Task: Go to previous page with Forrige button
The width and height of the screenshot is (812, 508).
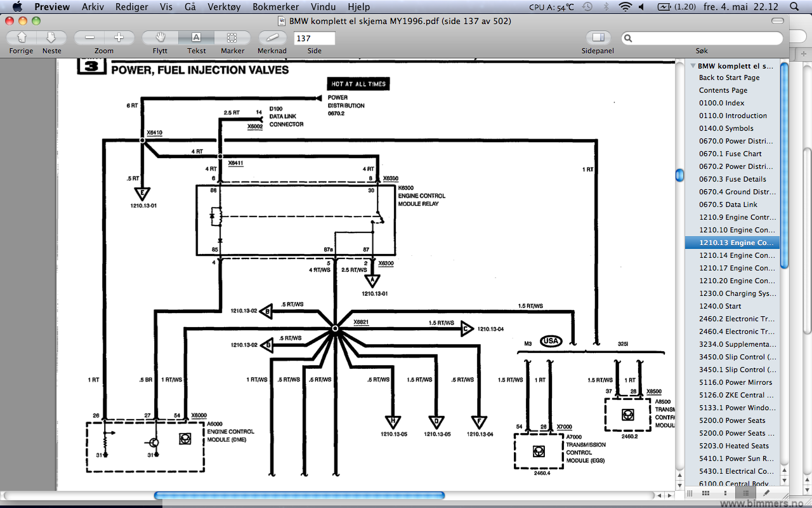Action: point(22,37)
